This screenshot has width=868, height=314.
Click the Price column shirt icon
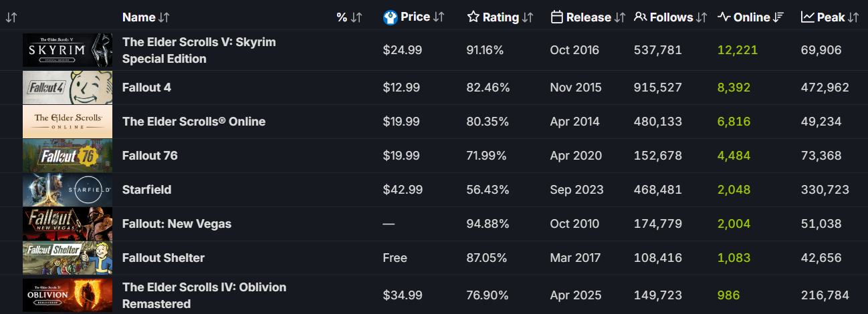[x=391, y=17]
